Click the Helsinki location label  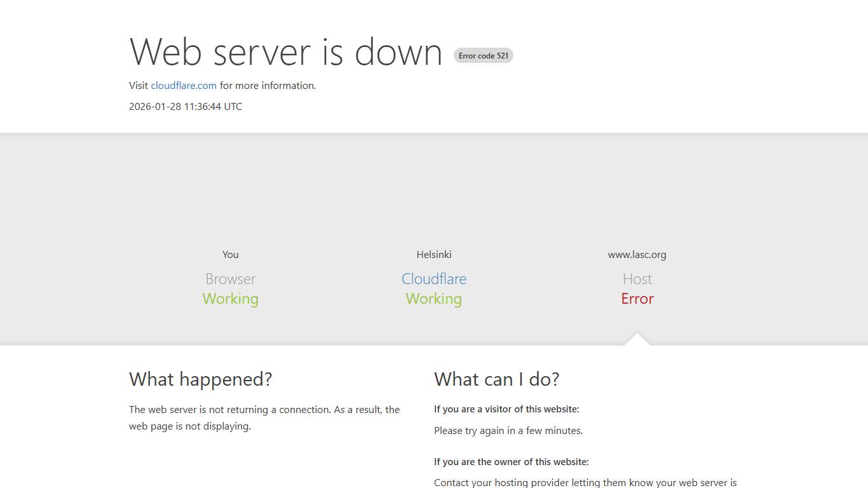coord(434,254)
